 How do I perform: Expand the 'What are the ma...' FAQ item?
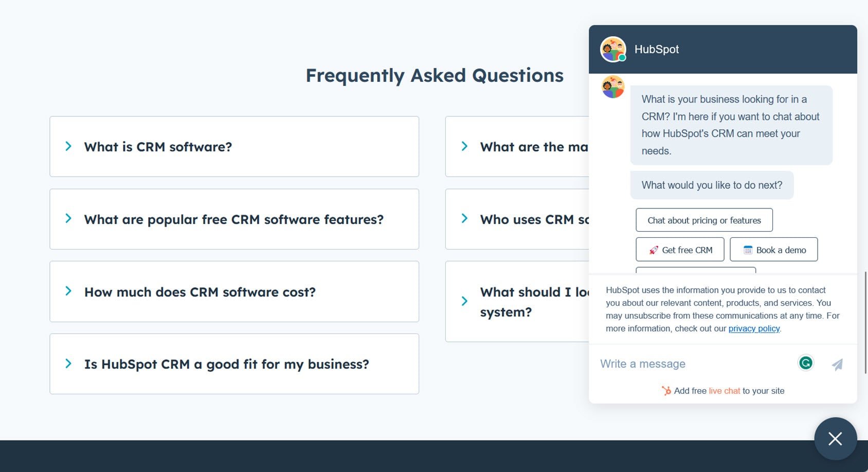pos(517,147)
